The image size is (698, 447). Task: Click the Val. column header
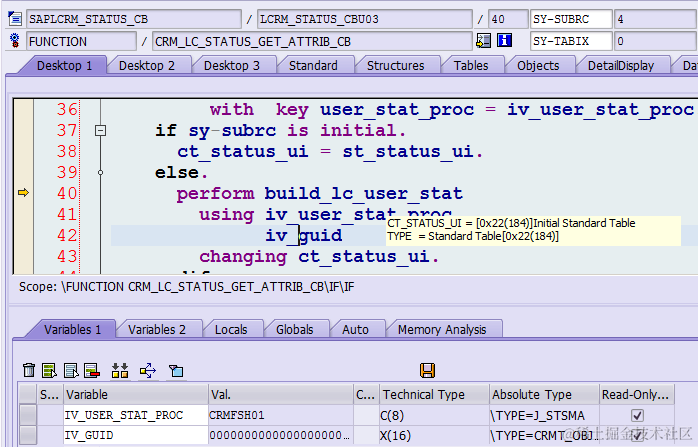281,394
